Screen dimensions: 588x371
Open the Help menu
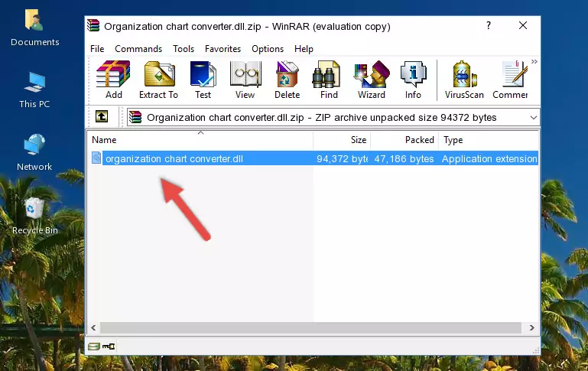pyautogui.click(x=304, y=49)
